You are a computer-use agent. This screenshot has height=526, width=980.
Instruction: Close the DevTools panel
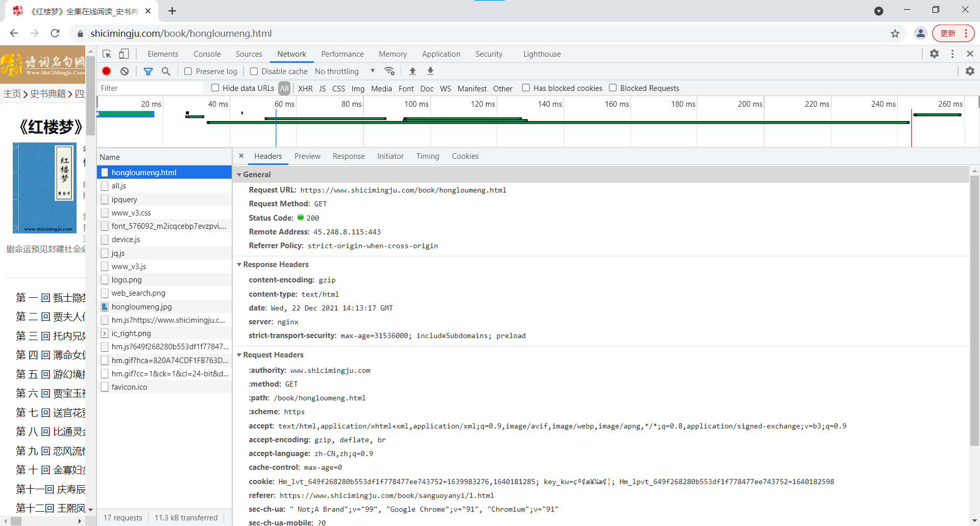click(x=970, y=54)
